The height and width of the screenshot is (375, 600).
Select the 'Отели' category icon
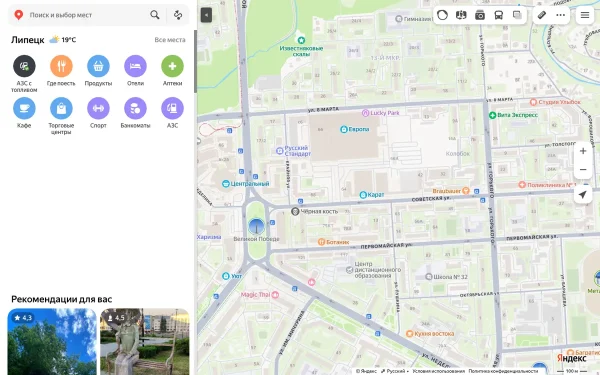click(x=135, y=66)
